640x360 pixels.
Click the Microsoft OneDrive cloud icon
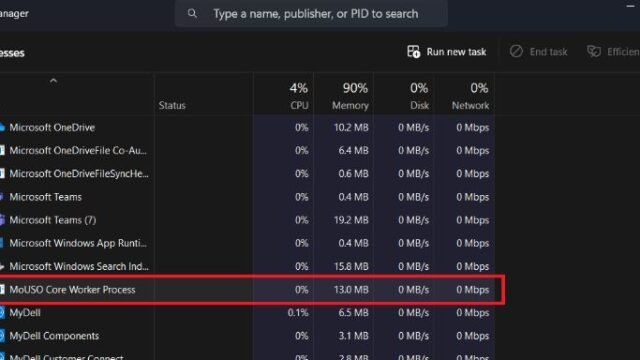2,127
